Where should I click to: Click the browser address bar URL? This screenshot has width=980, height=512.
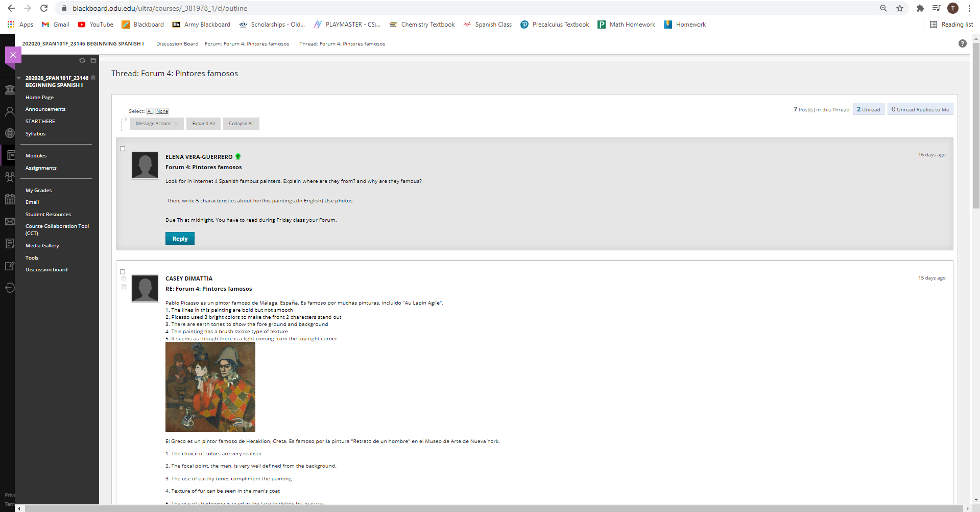tap(160, 8)
